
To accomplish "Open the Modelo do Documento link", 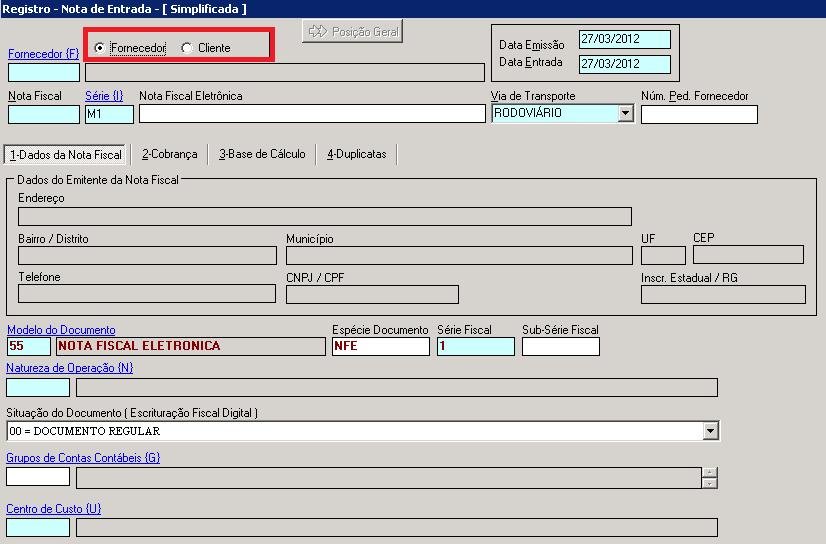I will pyautogui.click(x=61, y=330).
